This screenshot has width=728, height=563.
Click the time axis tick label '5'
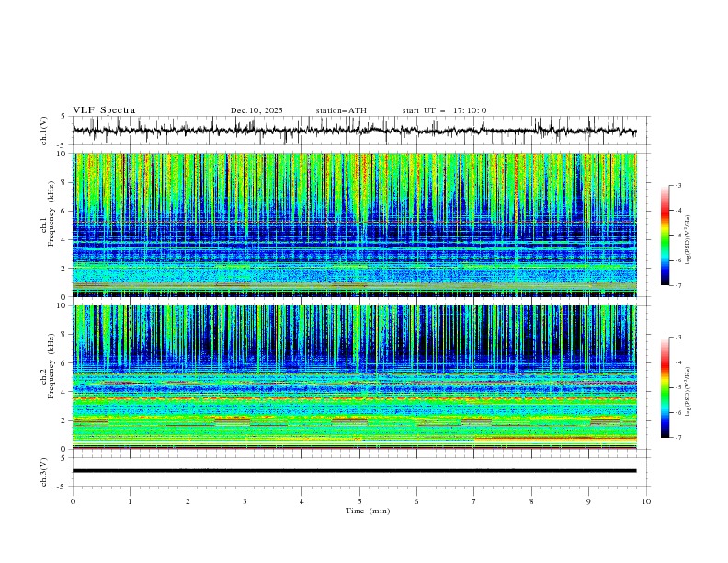tap(359, 501)
